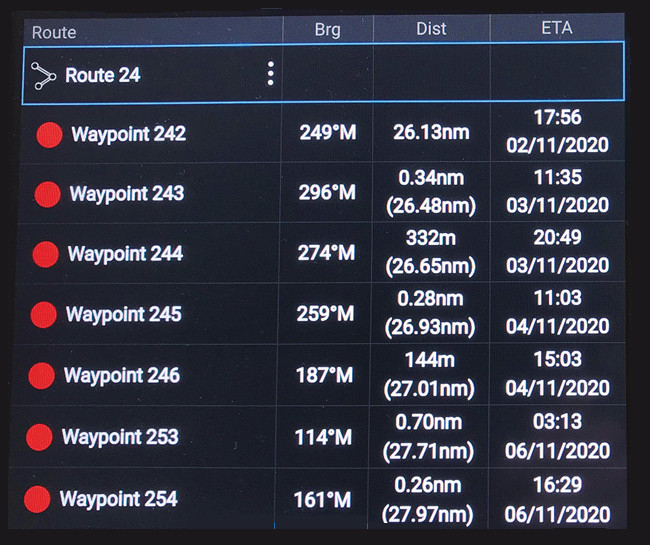Click the 259°M bearing value
Viewport: 650px width, 545px height.
pos(325,313)
